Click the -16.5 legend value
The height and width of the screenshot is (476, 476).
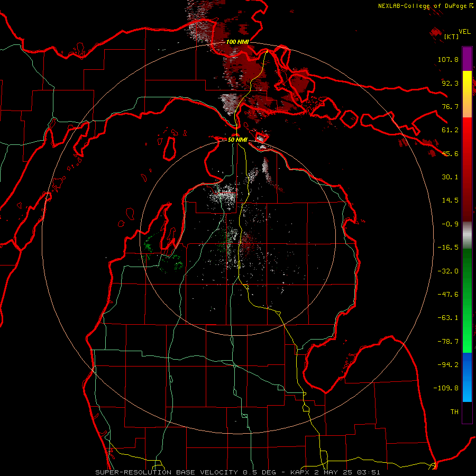pos(448,248)
